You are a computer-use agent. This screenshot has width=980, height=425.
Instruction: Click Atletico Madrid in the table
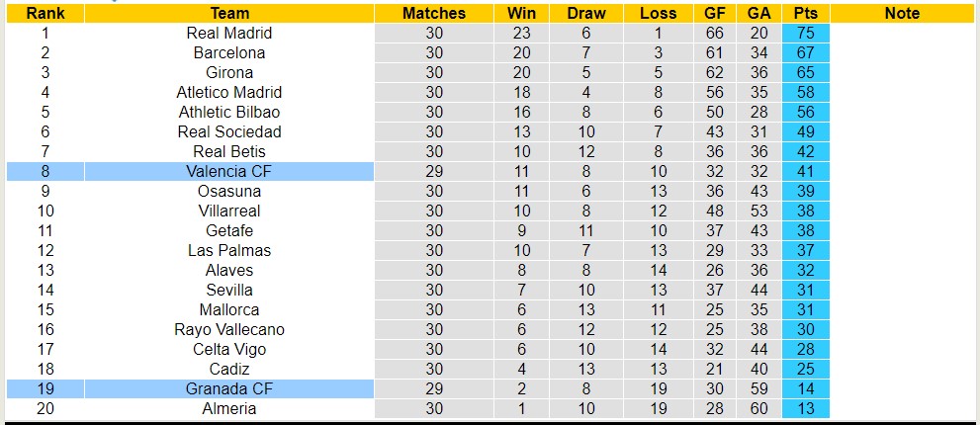(229, 92)
